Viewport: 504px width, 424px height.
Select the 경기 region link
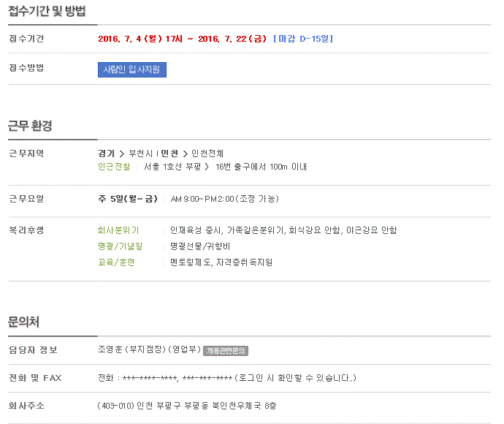pyautogui.click(x=106, y=154)
